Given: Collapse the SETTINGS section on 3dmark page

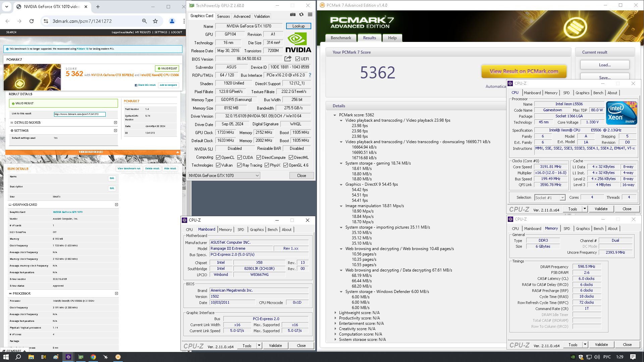Looking at the screenshot, I should (115, 131).
